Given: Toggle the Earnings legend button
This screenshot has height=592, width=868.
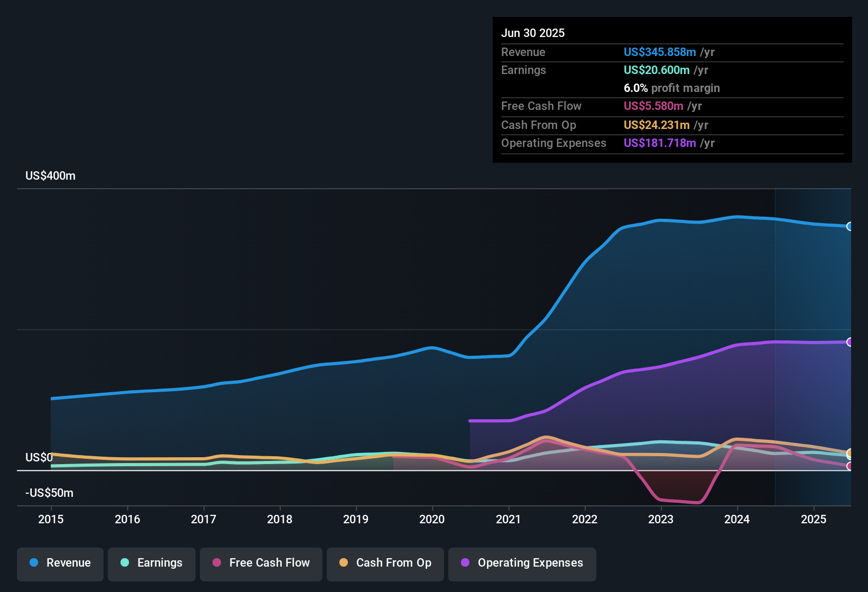Looking at the screenshot, I should (x=152, y=563).
